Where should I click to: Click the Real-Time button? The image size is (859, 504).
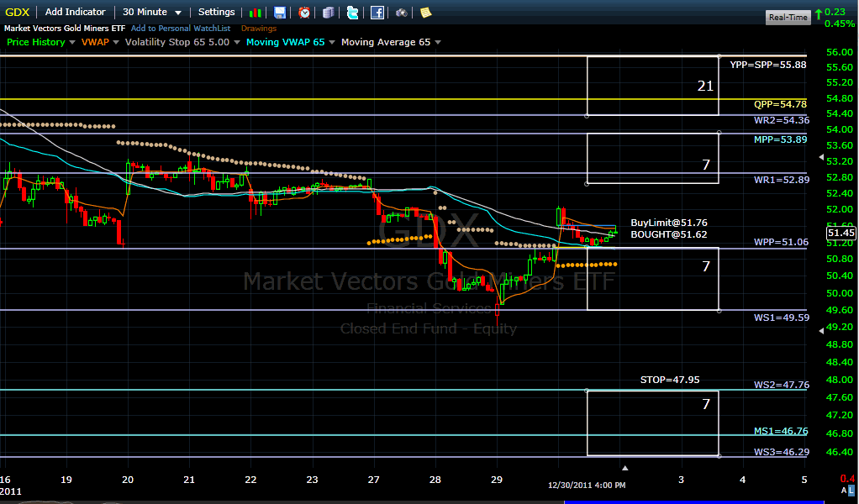click(x=788, y=17)
